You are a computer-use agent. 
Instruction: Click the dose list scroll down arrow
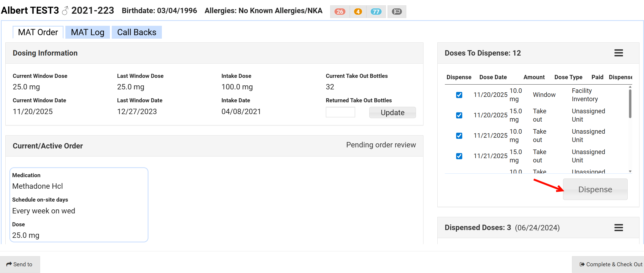tap(630, 171)
